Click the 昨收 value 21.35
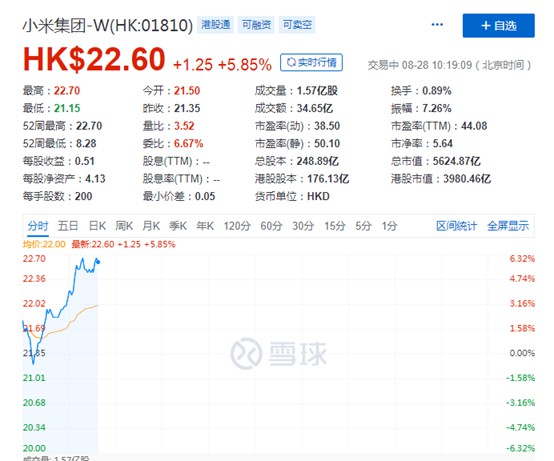Viewport: 554px width, 461px height. pyautogui.click(x=187, y=108)
